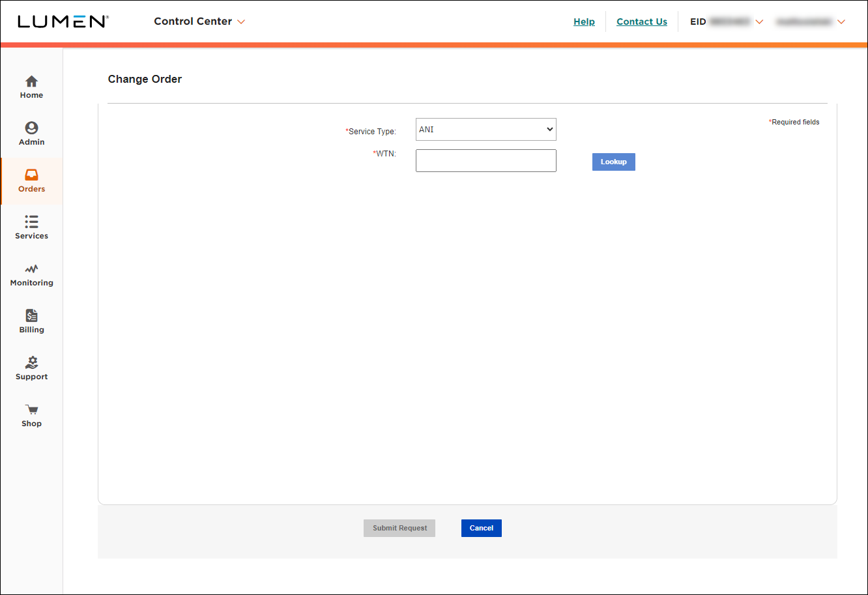Open the Admin section
Screen dimensions: 868x595
31,134
